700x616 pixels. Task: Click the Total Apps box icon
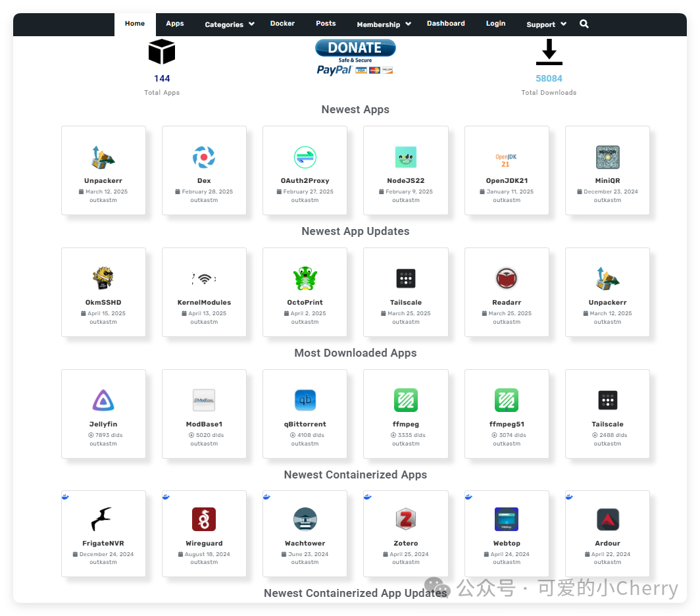[x=162, y=52]
